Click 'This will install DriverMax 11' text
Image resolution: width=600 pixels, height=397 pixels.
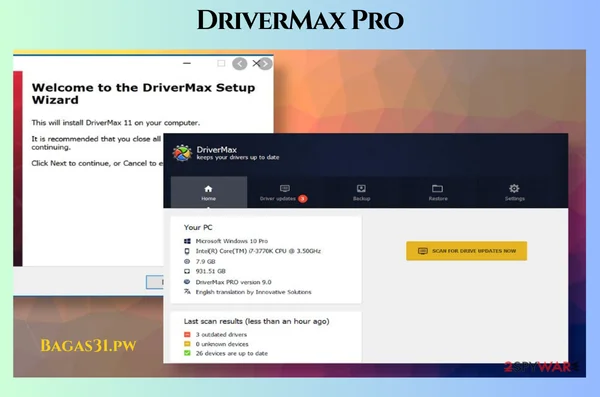116,123
